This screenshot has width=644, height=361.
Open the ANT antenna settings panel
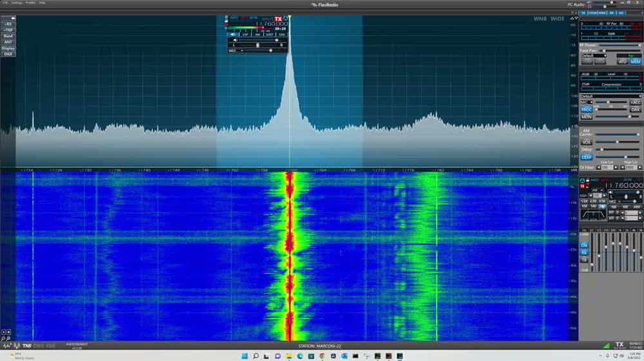8,42
